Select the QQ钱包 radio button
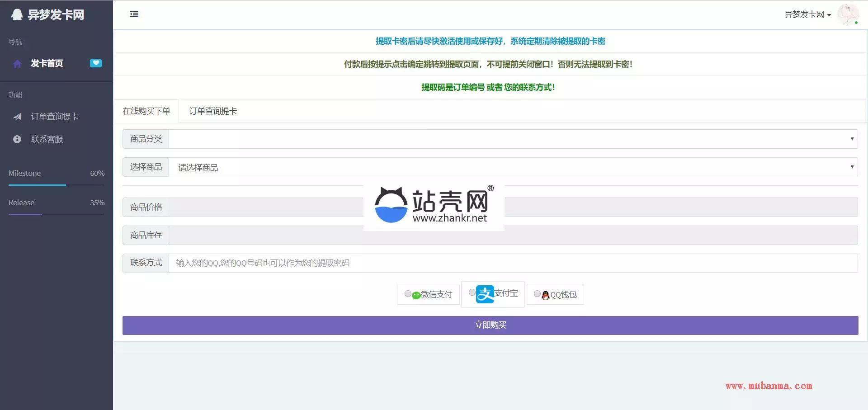This screenshot has width=868, height=410. point(537,294)
